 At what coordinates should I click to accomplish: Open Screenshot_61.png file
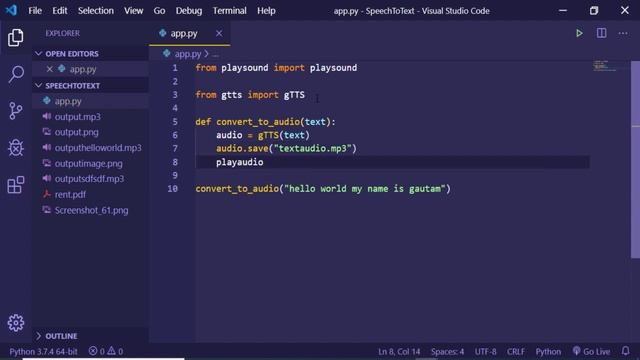pyautogui.click(x=90, y=210)
